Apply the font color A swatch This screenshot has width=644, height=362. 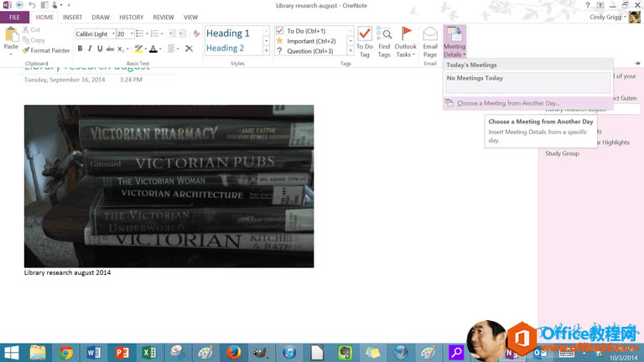click(x=153, y=49)
